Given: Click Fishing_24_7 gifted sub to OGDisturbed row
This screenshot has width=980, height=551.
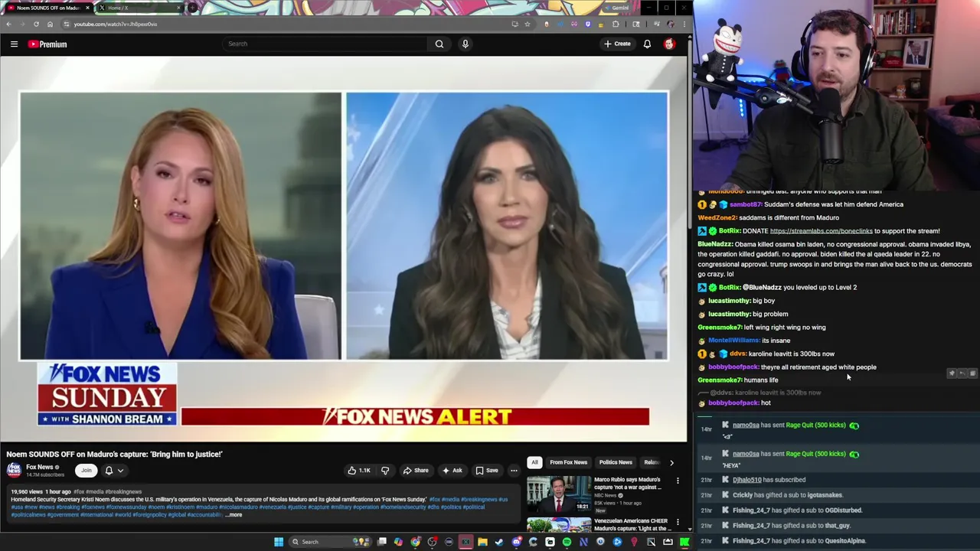Looking at the screenshot, I should click(x=837, y=510).
